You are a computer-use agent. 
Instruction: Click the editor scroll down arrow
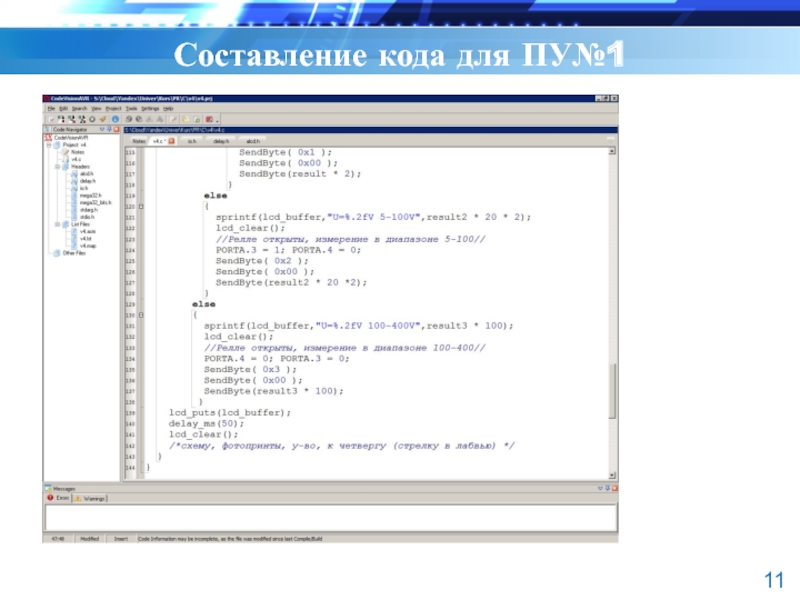coord(612,476)
